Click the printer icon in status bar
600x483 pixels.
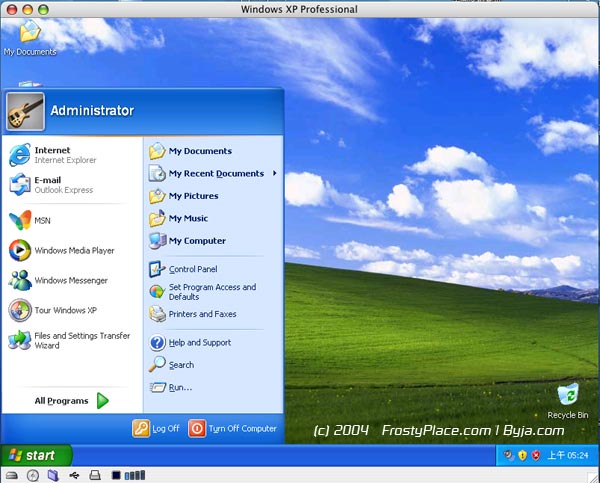click(95, 475)
